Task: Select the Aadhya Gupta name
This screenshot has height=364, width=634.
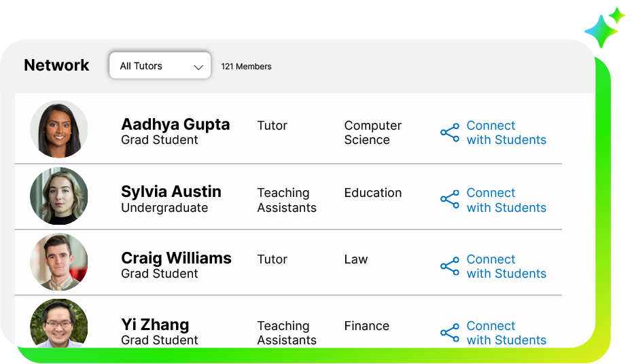Action: coord(175,124)
